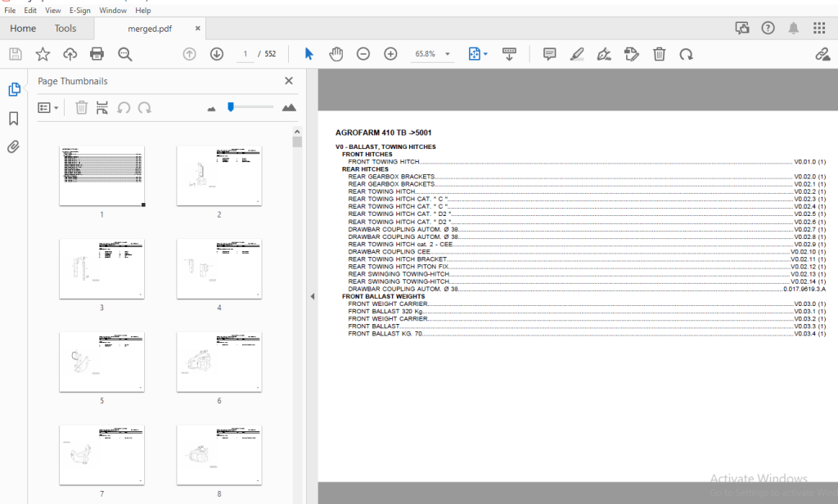Select the page 5 thumbnail
Screen dimensions: 838x504
[x=101, y=362]
